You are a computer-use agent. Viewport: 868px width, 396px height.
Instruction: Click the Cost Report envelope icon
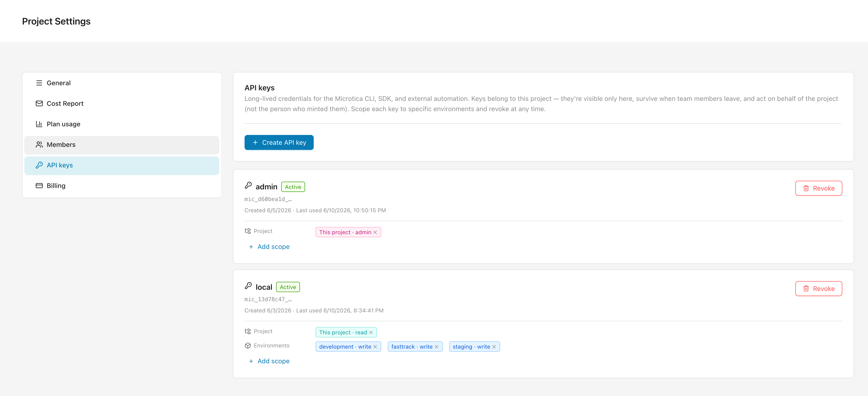pos(39,103)
